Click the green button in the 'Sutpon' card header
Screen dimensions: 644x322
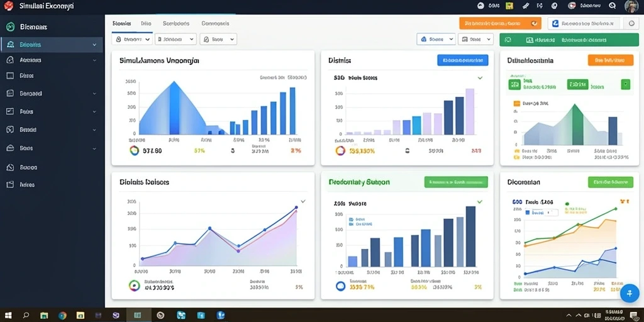456,182
